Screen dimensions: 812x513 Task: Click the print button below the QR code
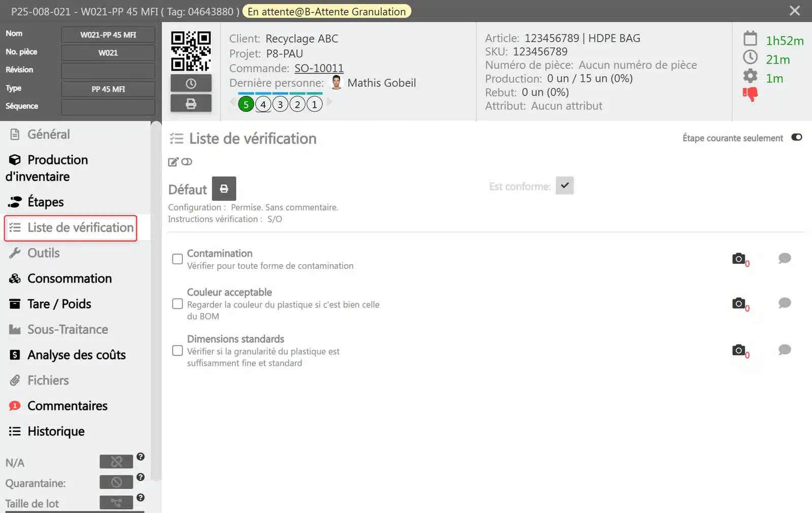[191, 104]
